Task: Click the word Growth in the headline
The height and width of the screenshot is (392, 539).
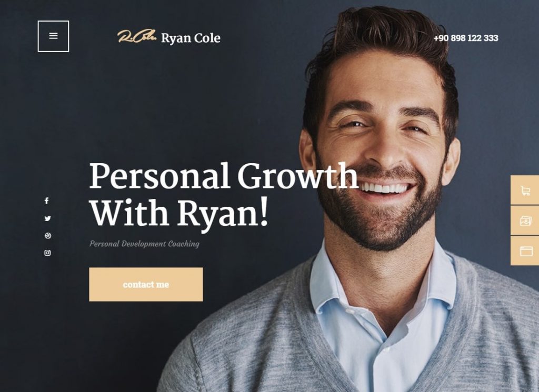Action: (298, 176)
